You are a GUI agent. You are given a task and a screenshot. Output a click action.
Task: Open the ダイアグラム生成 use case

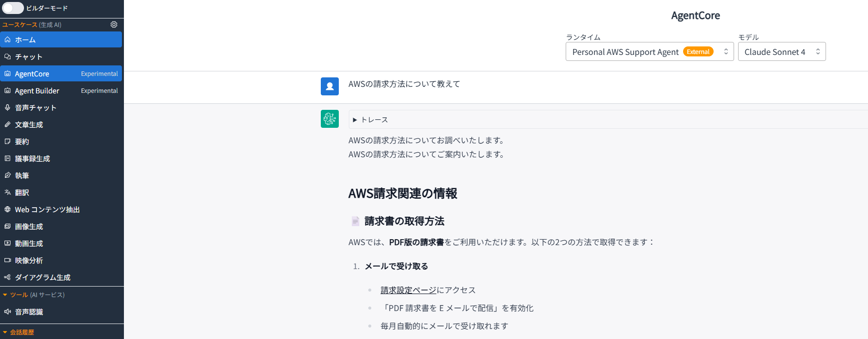click(x=61, y=277)
